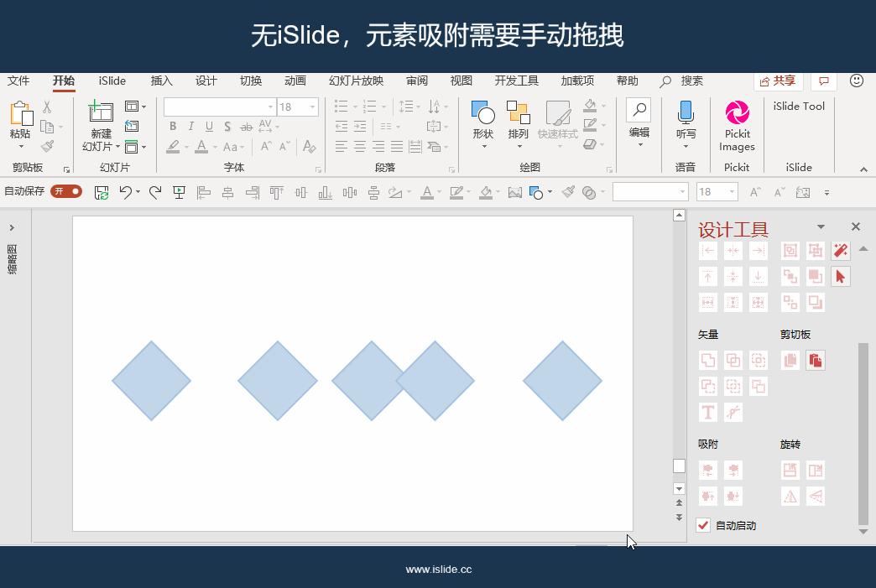Open the Font dialog launcher
This screenshot has width=876, height=588.
(x=319, y=169)
